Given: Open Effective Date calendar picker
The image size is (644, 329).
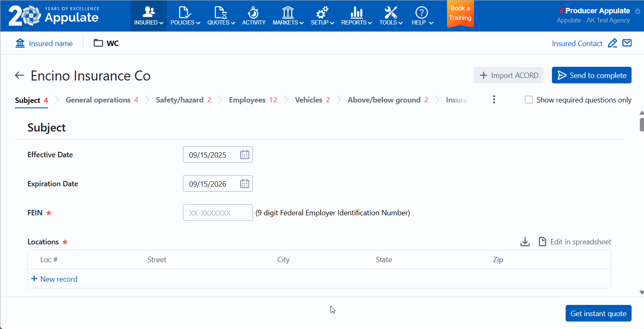Looking at the screenshot, I should [x=245, y=155].
